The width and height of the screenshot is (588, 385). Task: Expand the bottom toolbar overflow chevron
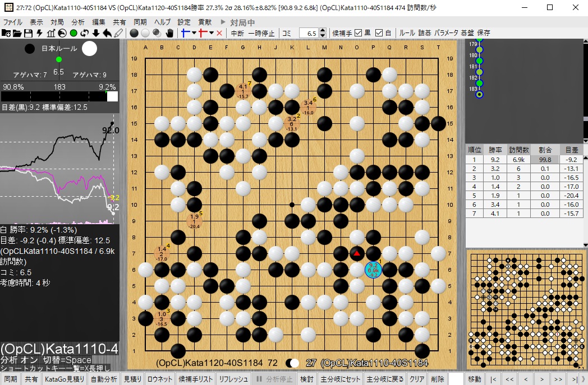point(584,379)
